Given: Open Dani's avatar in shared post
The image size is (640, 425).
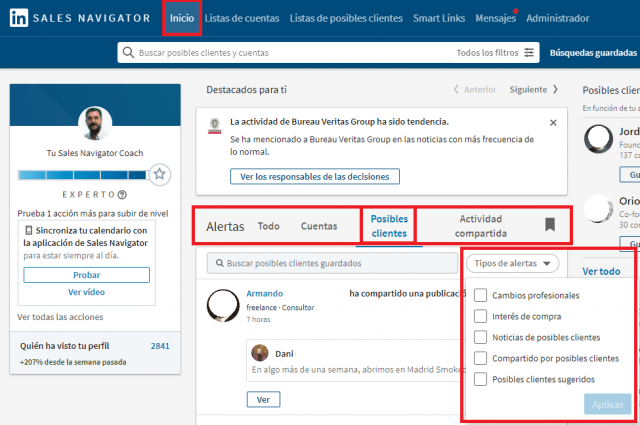Looking at the screenshot, I should coord(260,353).
